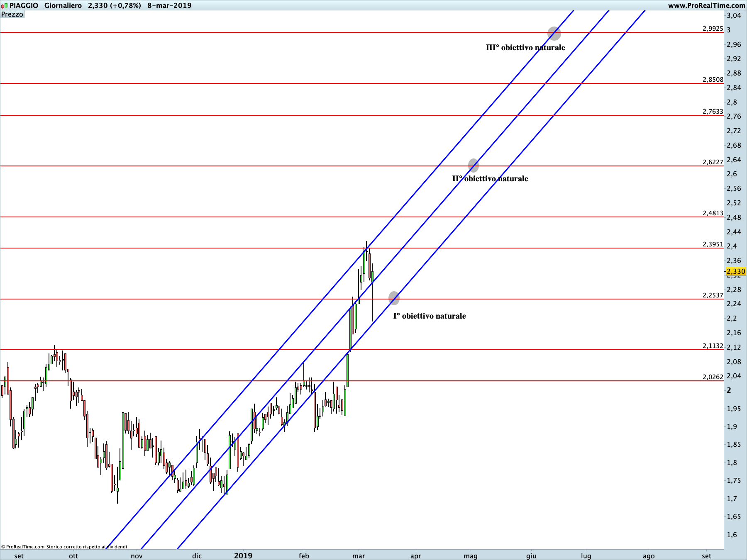747x560 pixels.
Task: Select the Giornaliero timeframe label
Action: pos(63,5)
